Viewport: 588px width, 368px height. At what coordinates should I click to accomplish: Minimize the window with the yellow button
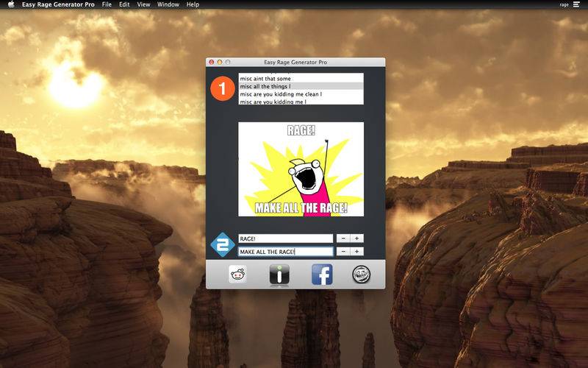[x=220, y=62]
